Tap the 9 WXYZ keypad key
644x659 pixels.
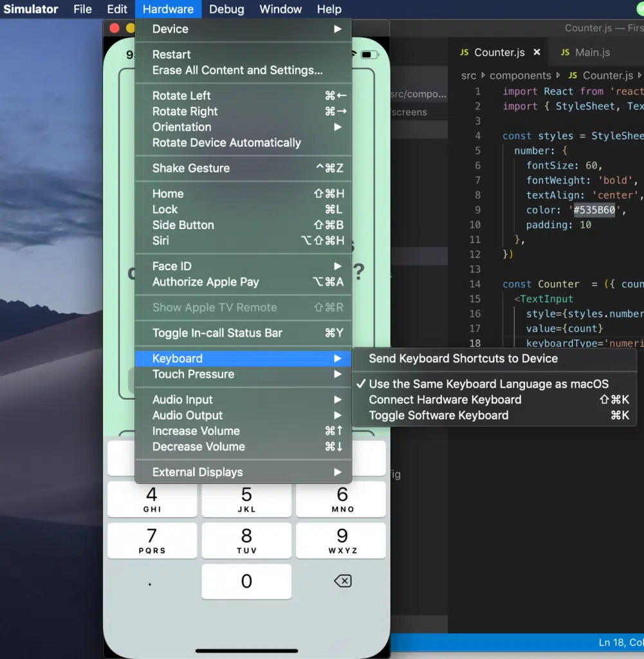coord(342,541)
